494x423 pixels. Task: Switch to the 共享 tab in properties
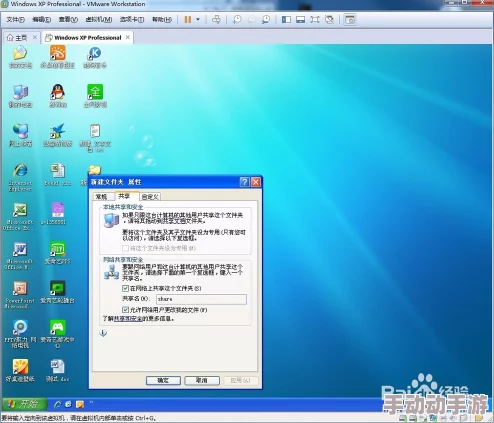[x=125, y=196]
